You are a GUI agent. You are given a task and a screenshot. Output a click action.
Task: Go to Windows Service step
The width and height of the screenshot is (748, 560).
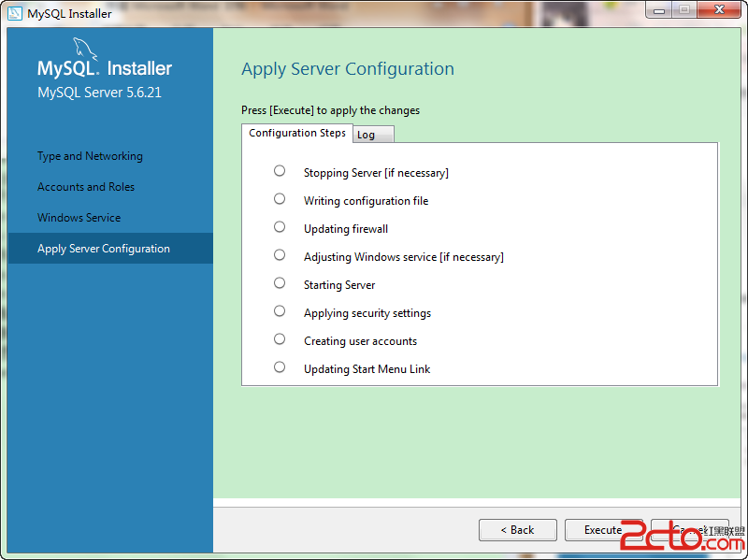click(x=79, y=218)
